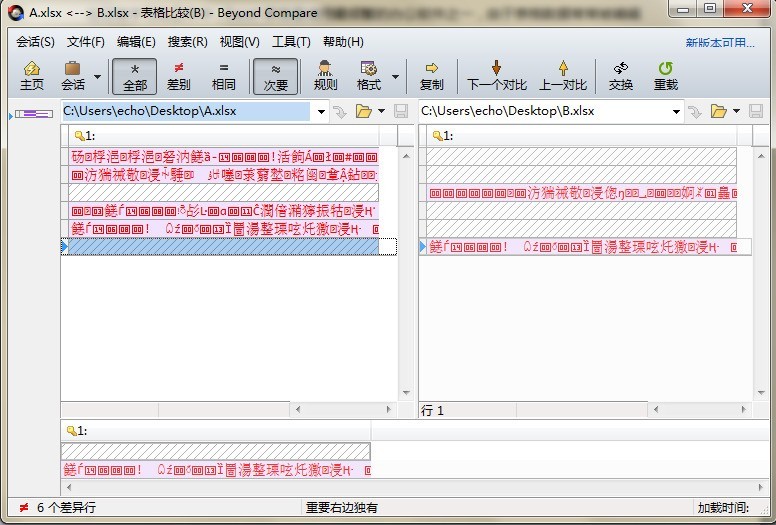This screenshot has width=776, height=525.
Task: Click the 交换 swap sides icon
Action: (x=621, y=76)
